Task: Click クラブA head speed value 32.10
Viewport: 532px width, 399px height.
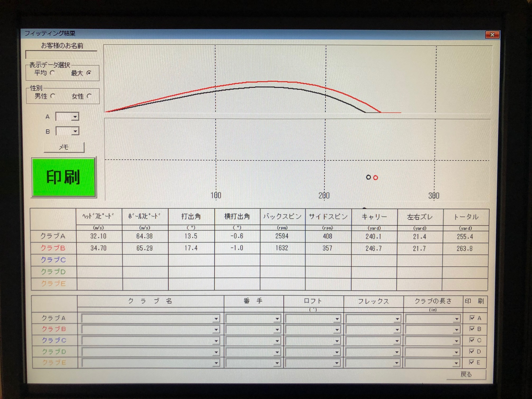Action: point(98,236)
